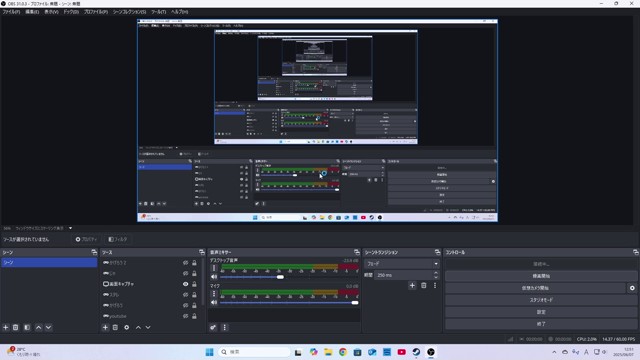The width and height of the screenshot is (640, 360).
Task: Open source properties gear in sources toolbar
Action: coord(127,327)
